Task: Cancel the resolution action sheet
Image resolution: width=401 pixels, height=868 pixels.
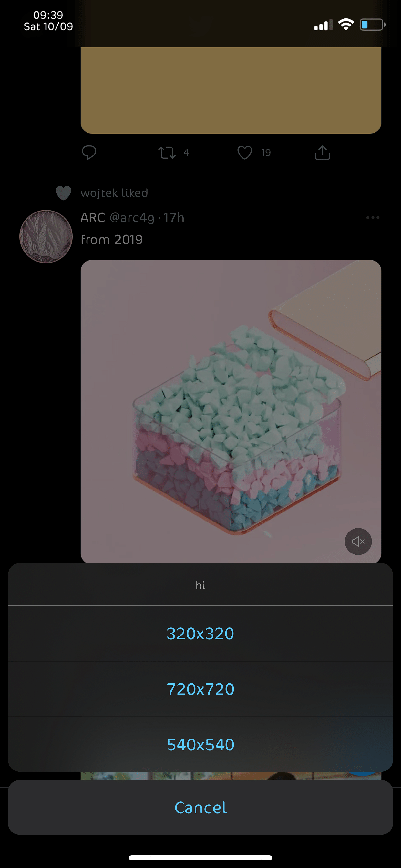Action: (x=200, y=807)
